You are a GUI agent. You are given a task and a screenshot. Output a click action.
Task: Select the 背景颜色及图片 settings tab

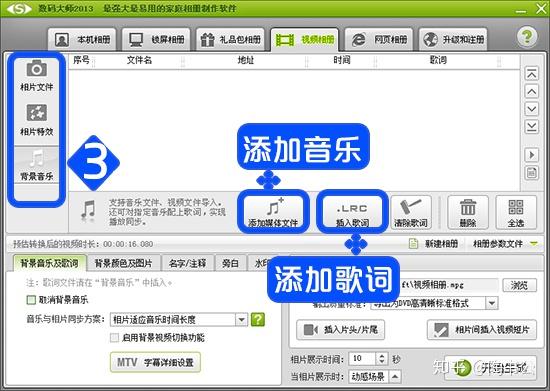coord(123,263)
